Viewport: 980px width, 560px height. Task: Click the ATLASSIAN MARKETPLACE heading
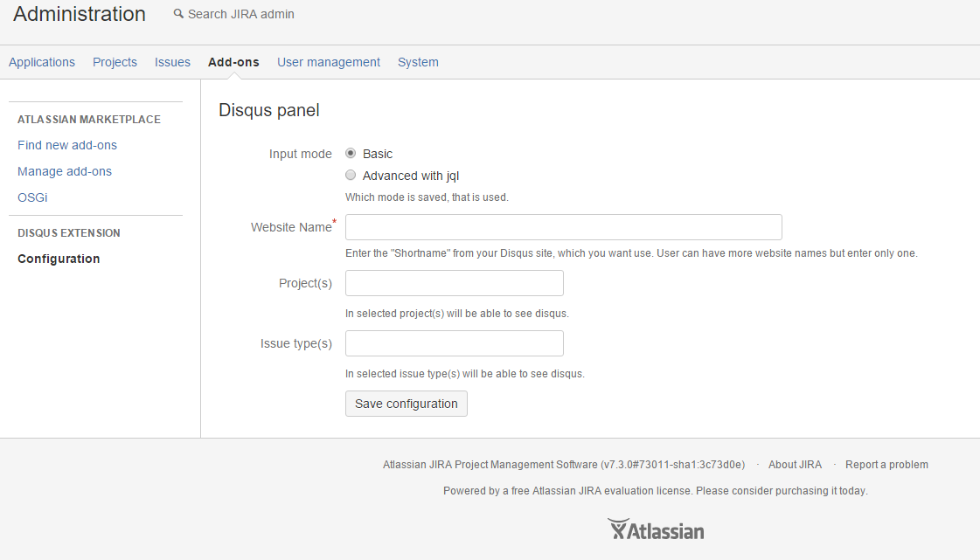coord(89,119)
